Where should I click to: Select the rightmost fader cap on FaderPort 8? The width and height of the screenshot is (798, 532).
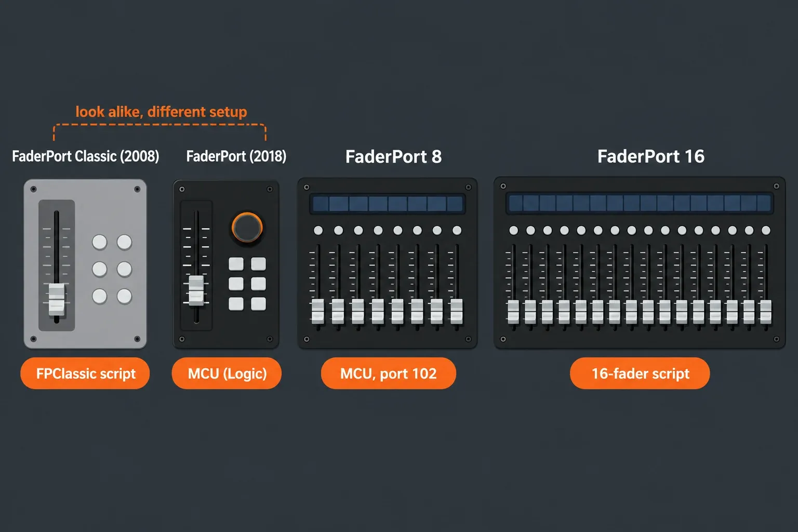[x=457, y=311]
